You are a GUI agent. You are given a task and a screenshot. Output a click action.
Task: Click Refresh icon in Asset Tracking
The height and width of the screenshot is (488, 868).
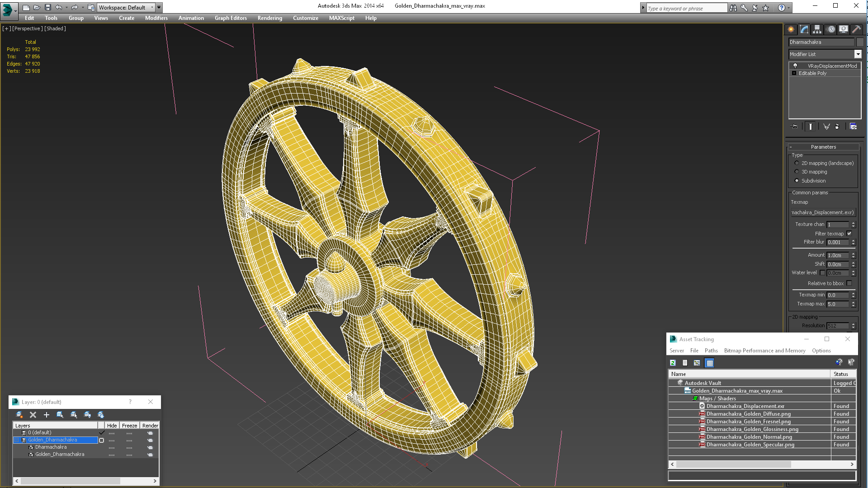coord(673,363)
